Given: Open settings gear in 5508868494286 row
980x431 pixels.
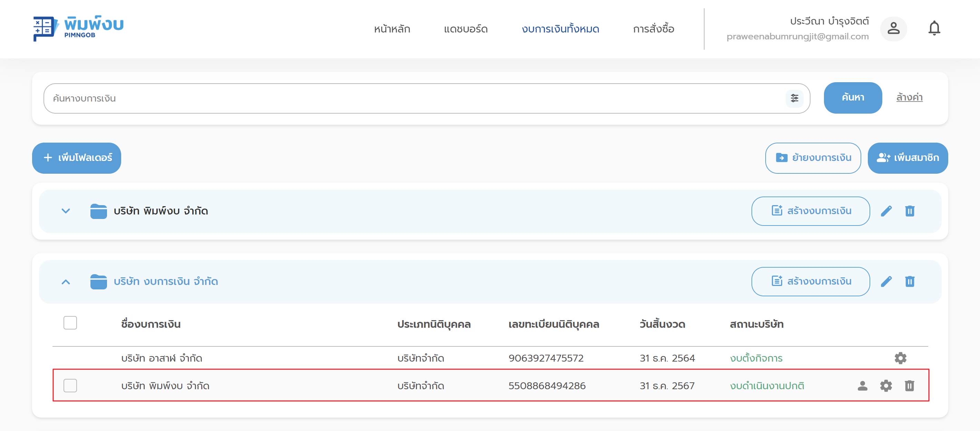Looking at the screenshot, I should (x=886, y=386).
